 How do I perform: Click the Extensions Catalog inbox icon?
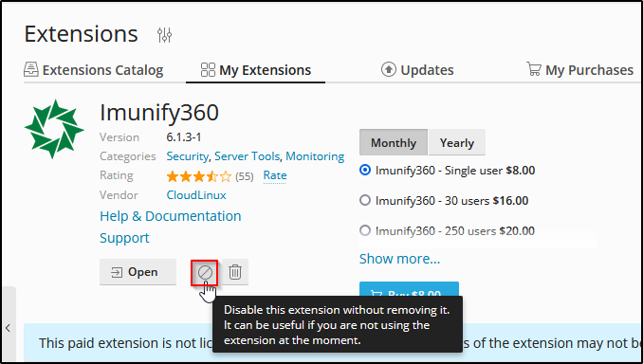pos(31,70)
